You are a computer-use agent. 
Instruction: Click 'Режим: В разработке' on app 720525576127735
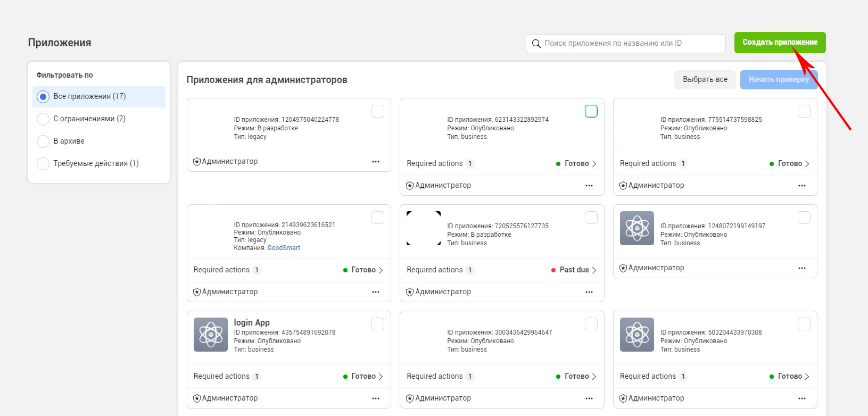(479, 235)
